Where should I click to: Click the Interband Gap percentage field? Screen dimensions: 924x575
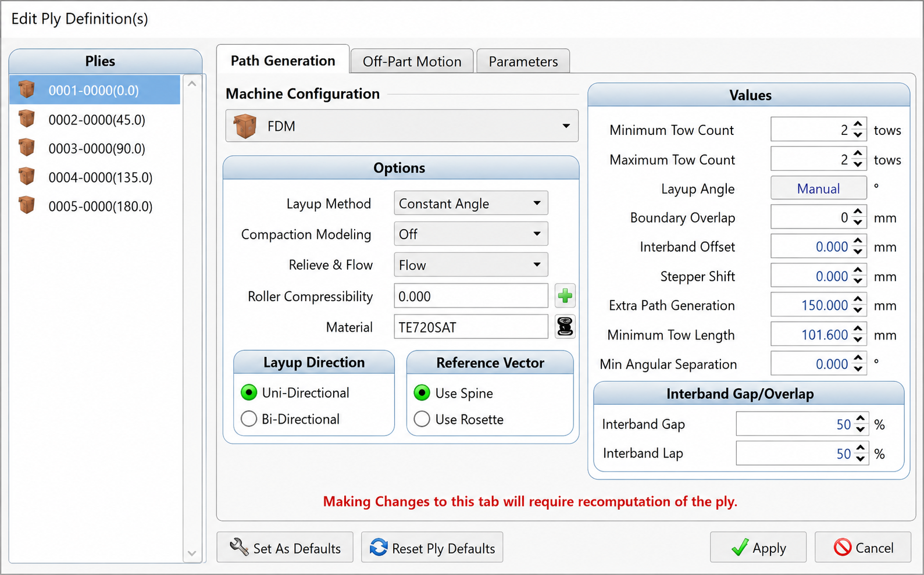802,424
